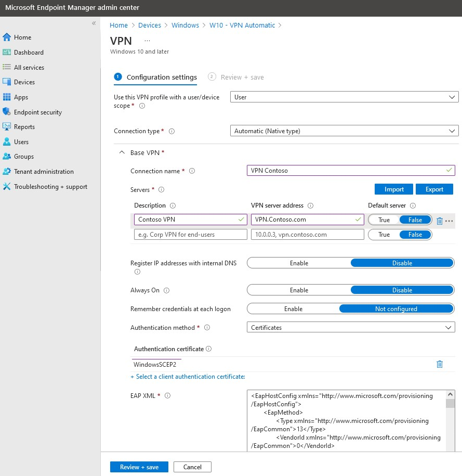This screenshot has width=462, height=476.
Task: Open W10 - VPN Automatic breadcrumb link
Action: (x=242, y=25)
